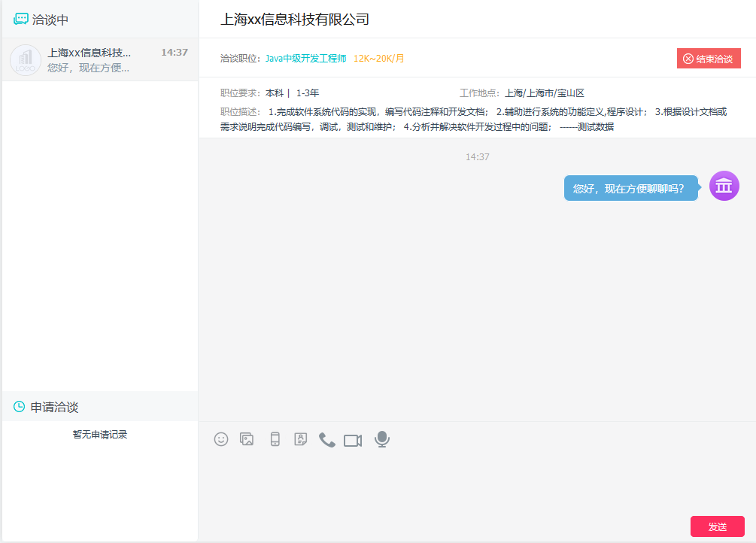Click the image attachment icon
The height and width of the screenshot is (543, 756).
click(x=247, y=439)
